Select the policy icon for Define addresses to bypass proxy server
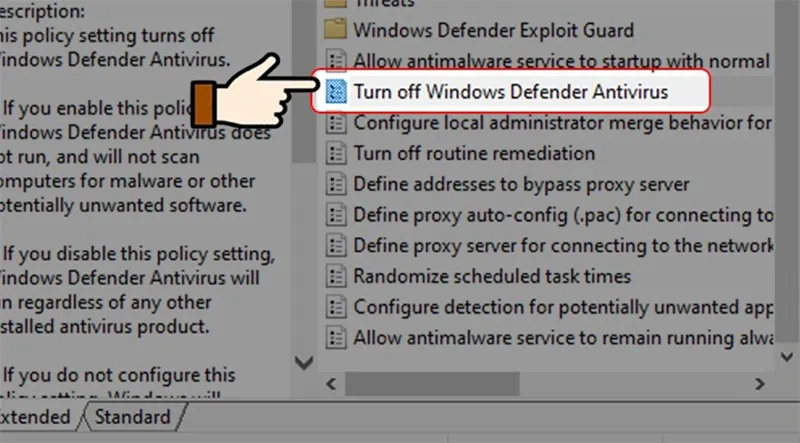This screenshot has width=800, height=443. 336,184
